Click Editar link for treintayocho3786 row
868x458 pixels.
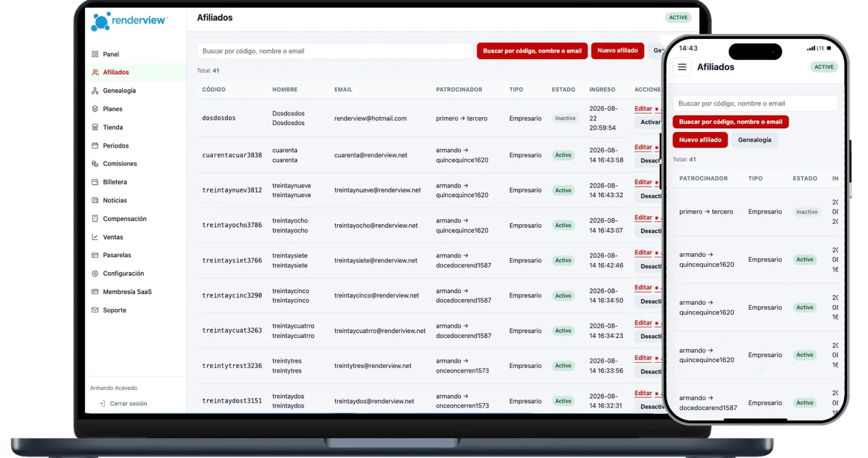click(643, 217)
